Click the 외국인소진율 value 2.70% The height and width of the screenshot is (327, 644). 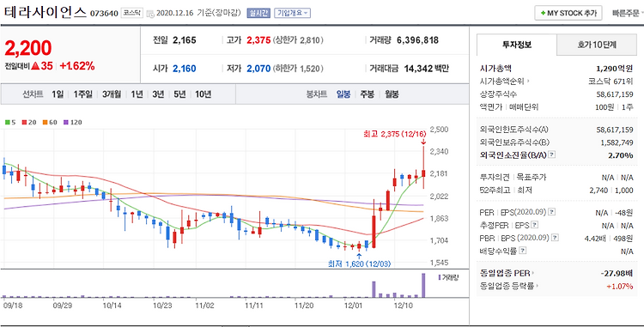point(621,155)
